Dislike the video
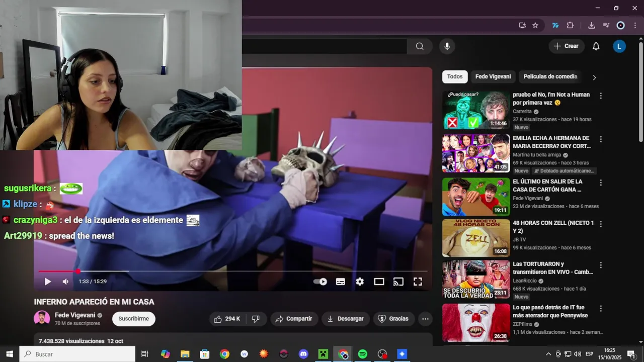 [x=256, y=319]
